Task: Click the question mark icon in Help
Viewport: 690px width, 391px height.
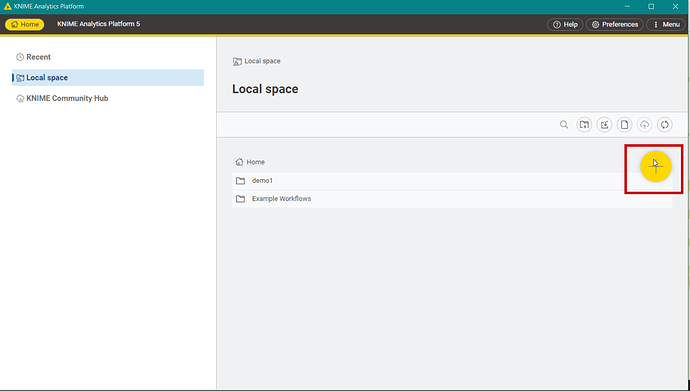Action: [557, 25]
